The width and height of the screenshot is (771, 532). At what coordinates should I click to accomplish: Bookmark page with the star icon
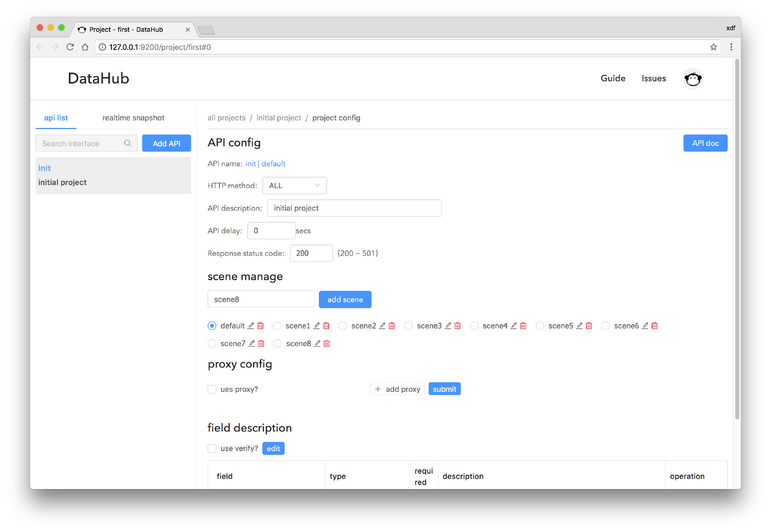[713, 47]
